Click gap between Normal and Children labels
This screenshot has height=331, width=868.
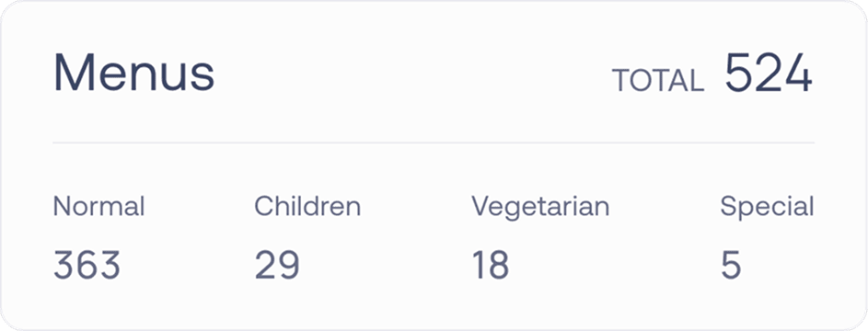200,207
